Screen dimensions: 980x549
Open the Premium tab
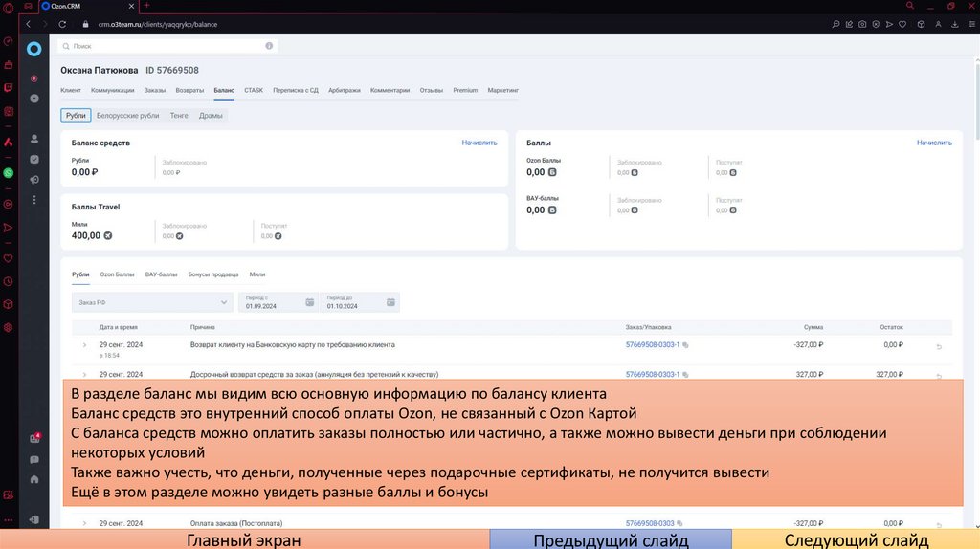[x=465, y=90]
